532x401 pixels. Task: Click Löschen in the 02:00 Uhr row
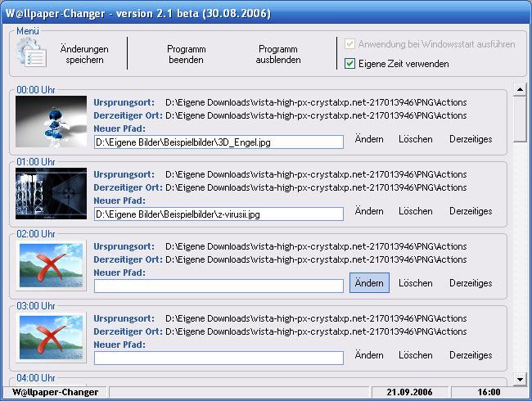tap(416, 282)
